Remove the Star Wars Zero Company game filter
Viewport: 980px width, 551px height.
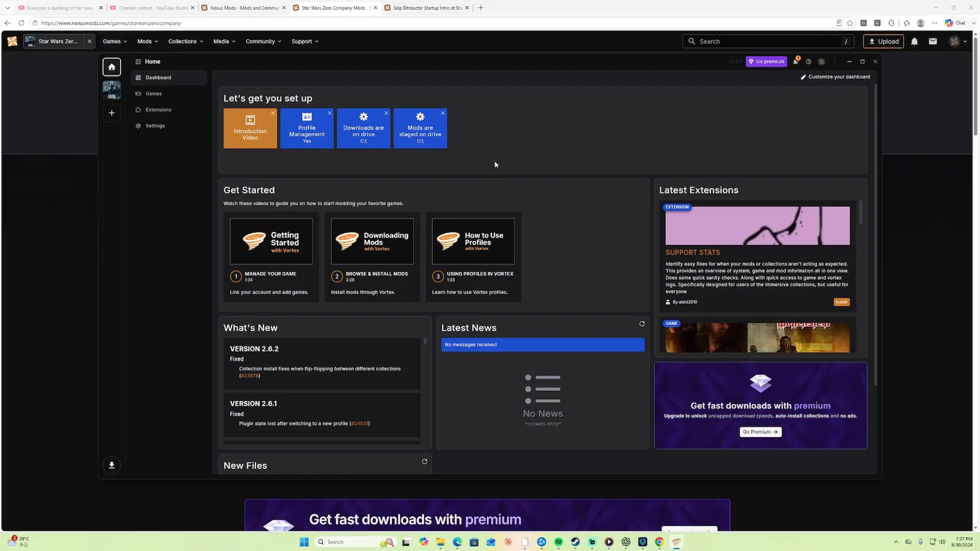(89, 42)
